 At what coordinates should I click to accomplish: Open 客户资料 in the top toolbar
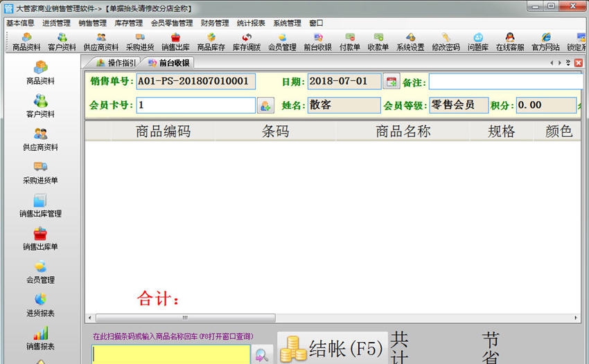coord(62,42)
